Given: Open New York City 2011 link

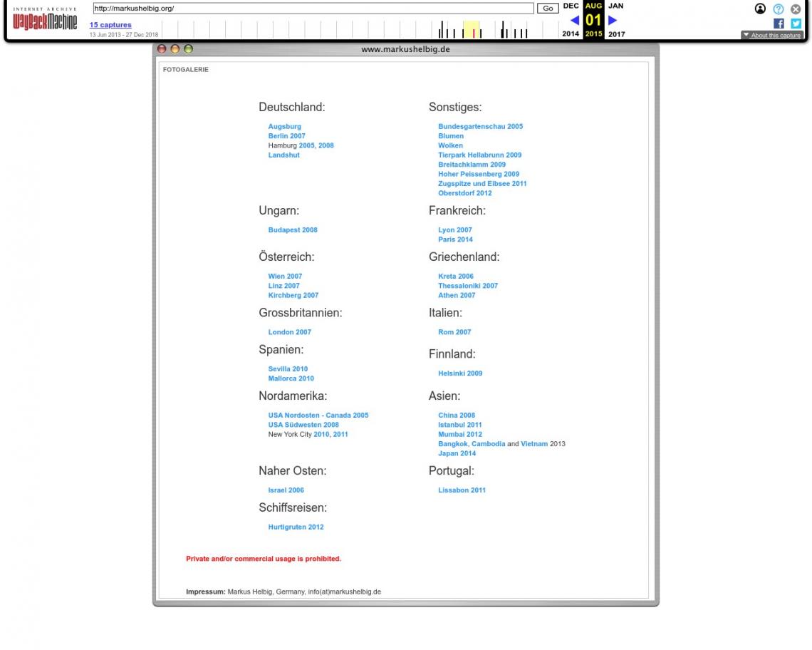Looking at the screenshot, I should (340, 434).
